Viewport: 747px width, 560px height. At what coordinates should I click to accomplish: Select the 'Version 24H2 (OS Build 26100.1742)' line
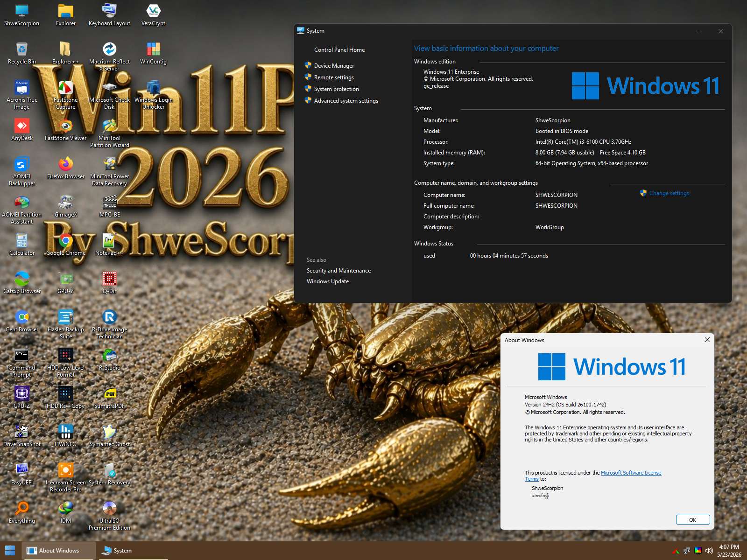(x=565, y=405)
